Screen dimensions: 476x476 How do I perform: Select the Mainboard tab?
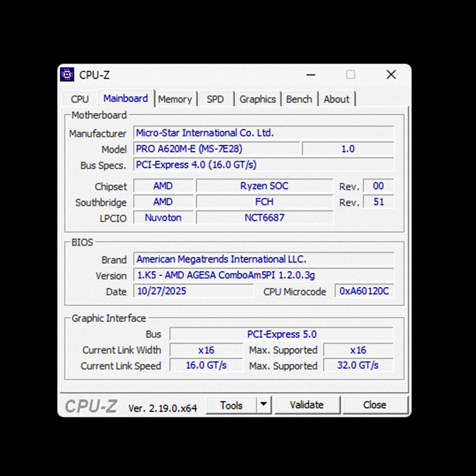tap(126, 98)
